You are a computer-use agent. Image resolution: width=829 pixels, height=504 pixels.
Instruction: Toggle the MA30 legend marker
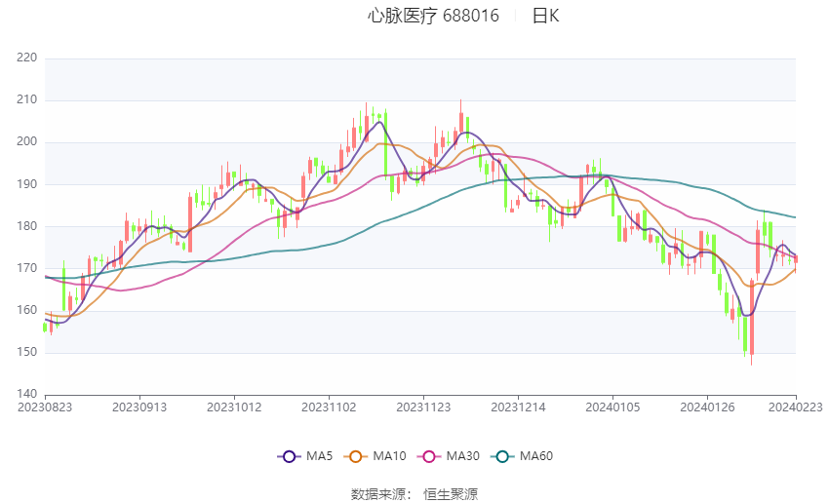coord(429,456)
